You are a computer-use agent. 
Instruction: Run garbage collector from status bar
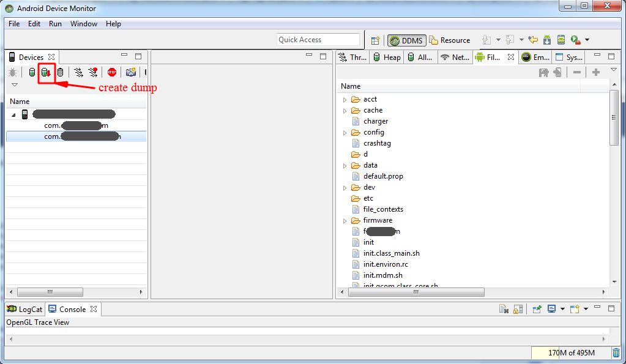pyautogui.click(x=616, y=352)
